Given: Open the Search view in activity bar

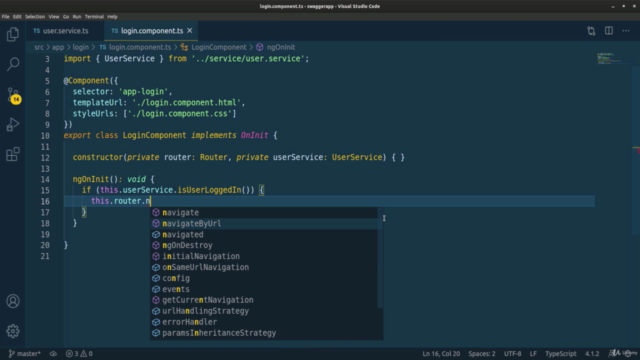Looking at the screenshot, I should pos(13,64).
